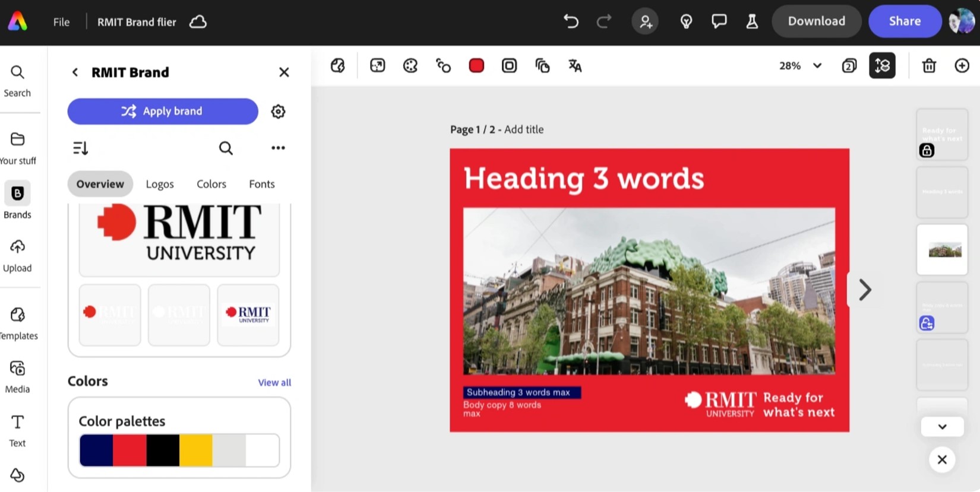The image size is (980, 492).
Task: Pick the black palette swatch
Action: pyautogui.click(x=163, y=450)
